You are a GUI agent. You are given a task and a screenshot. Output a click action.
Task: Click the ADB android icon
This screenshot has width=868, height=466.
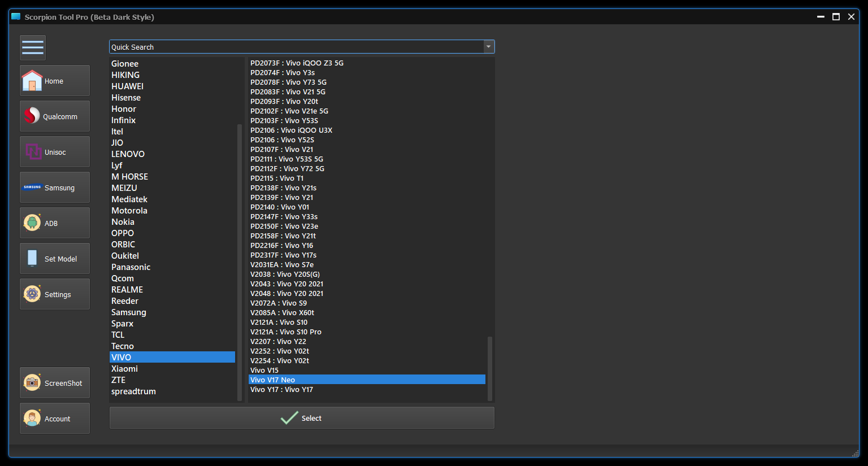(32, 223)
